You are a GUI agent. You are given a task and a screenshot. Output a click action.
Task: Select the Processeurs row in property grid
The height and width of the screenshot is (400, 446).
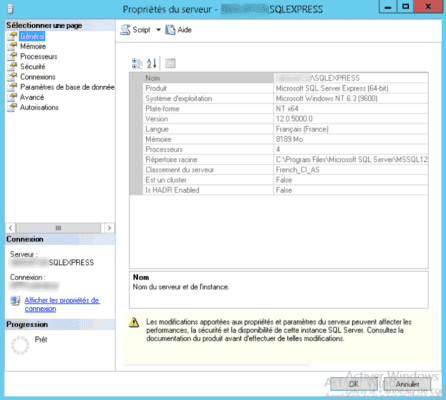279,149
